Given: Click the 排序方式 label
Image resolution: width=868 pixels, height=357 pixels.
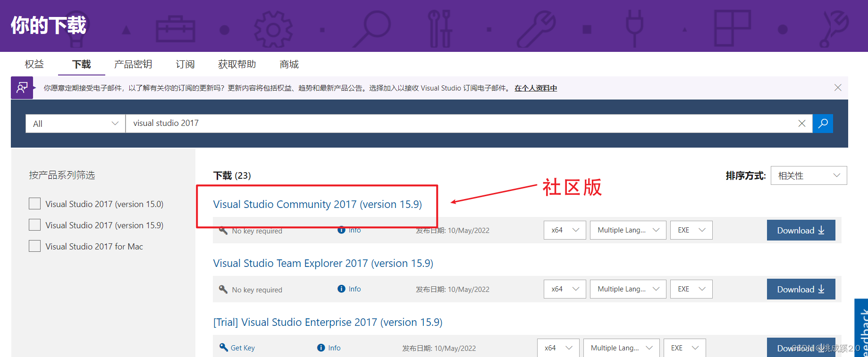Looking at the screenshot, I should [x=746, y=176].
